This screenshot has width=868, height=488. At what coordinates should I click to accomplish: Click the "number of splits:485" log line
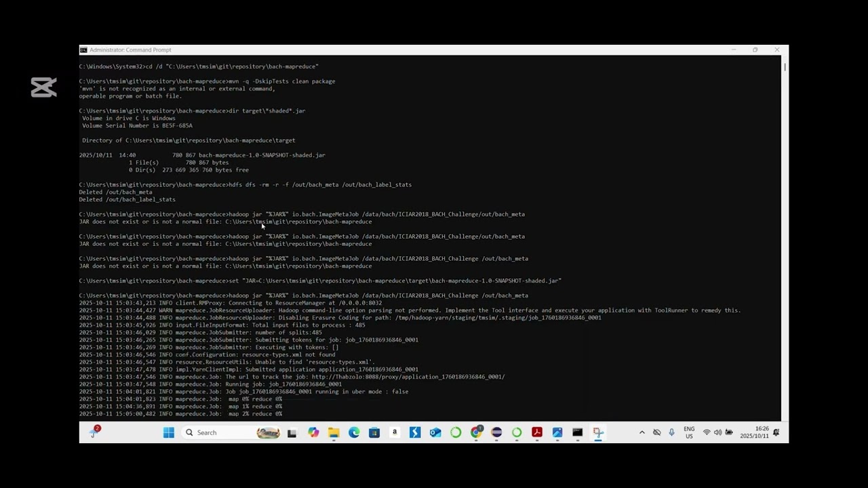tap(201, 332)
